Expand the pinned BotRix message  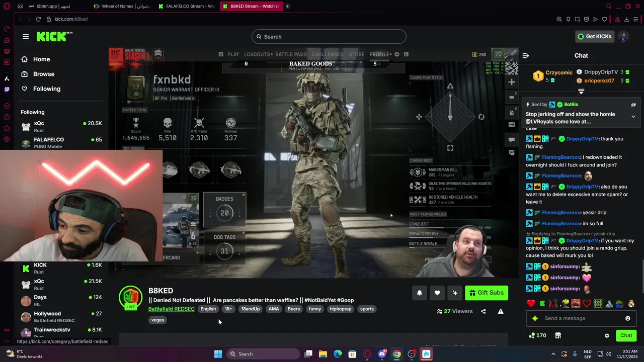point(633,117)
